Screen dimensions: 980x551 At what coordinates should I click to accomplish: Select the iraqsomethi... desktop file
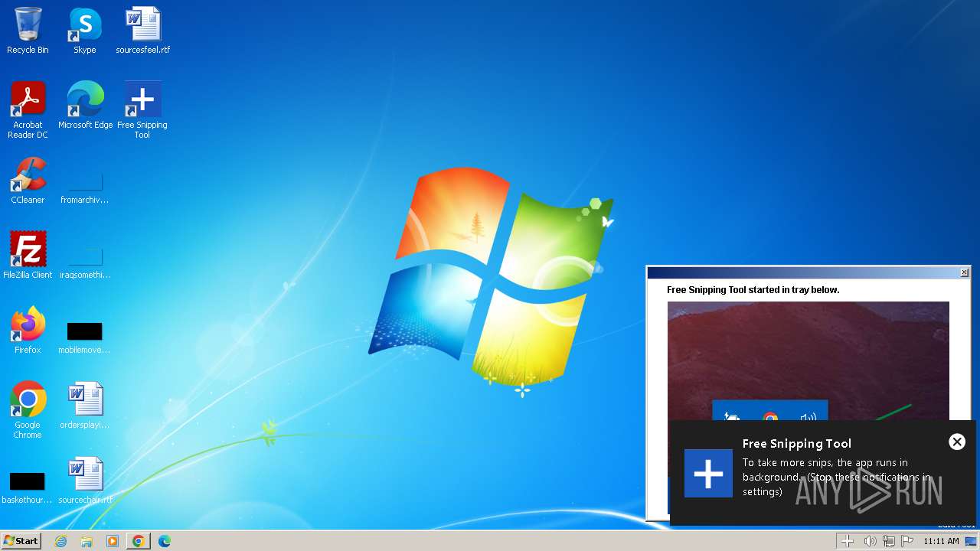(85, 262)
